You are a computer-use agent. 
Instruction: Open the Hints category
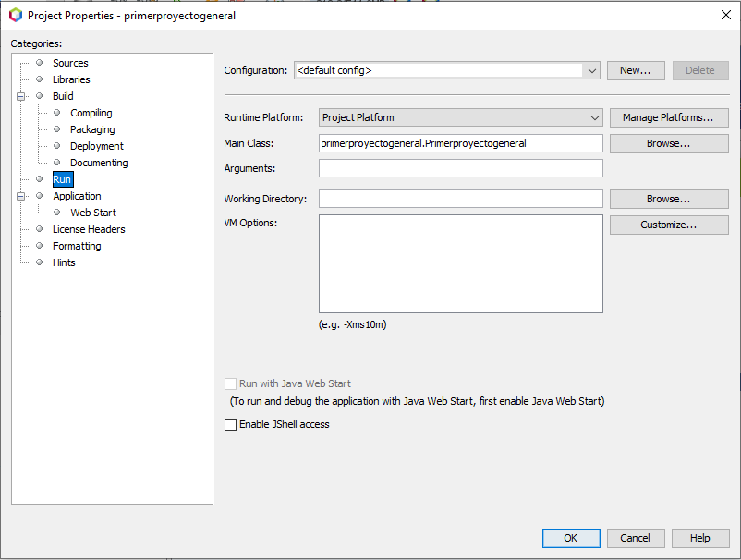pos(64,262)
